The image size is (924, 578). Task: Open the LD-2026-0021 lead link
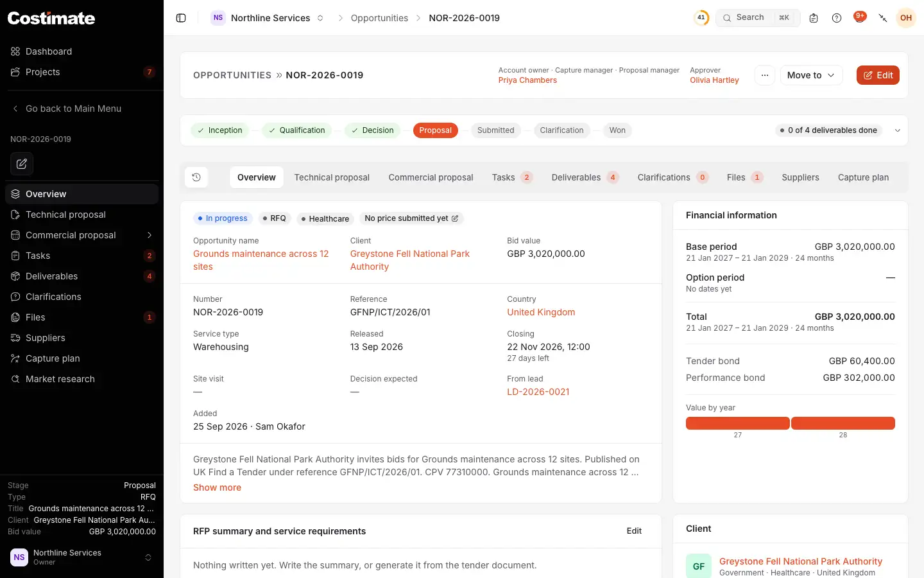538,392
